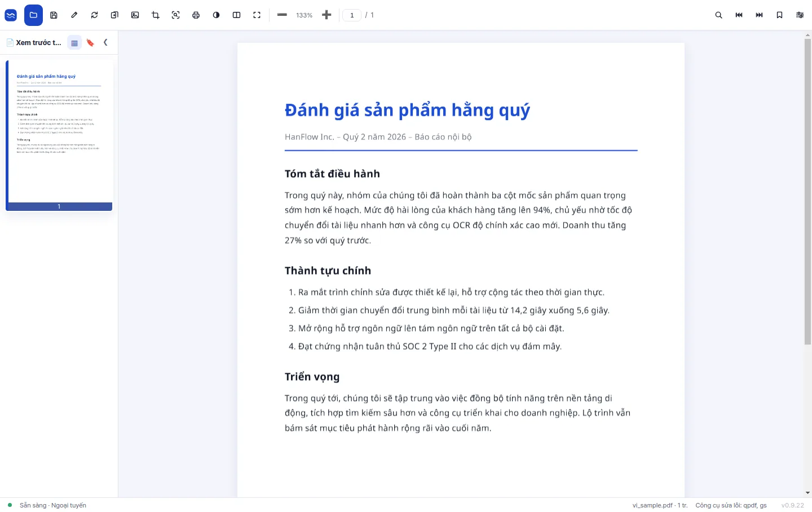Go to first page skip-back icon
Screen dimensions: 812x512
coord(739,15)
